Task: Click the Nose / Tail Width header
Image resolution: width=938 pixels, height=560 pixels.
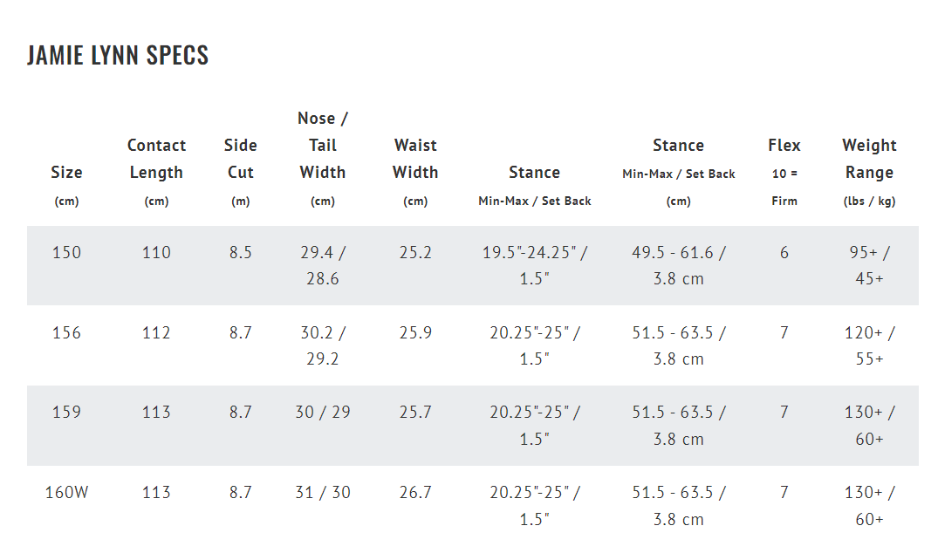Action: [323, 159]
